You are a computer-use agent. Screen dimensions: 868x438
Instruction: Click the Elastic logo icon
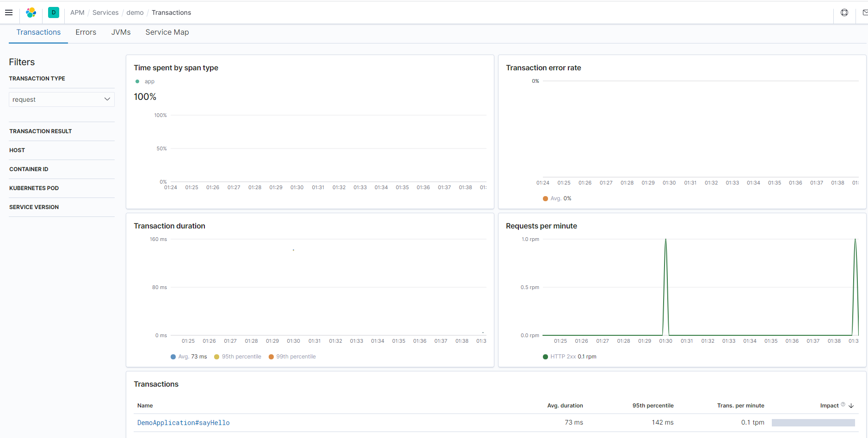(x=31, y=12)
